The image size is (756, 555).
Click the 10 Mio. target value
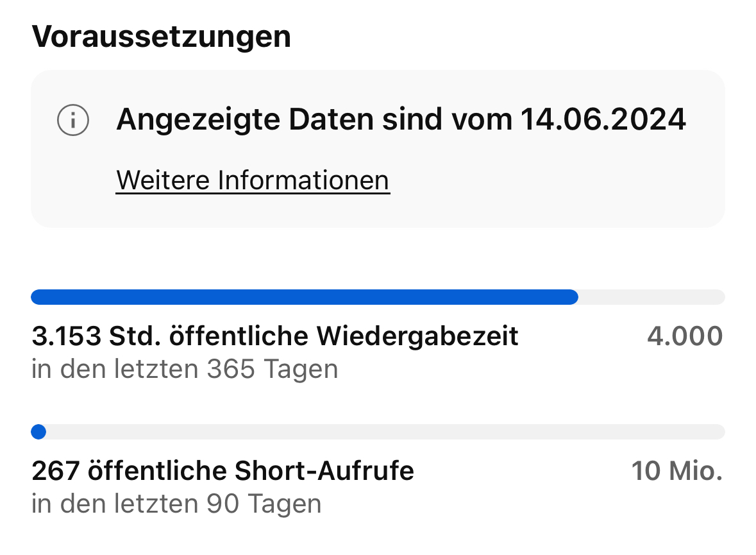(x=676, y=472)
